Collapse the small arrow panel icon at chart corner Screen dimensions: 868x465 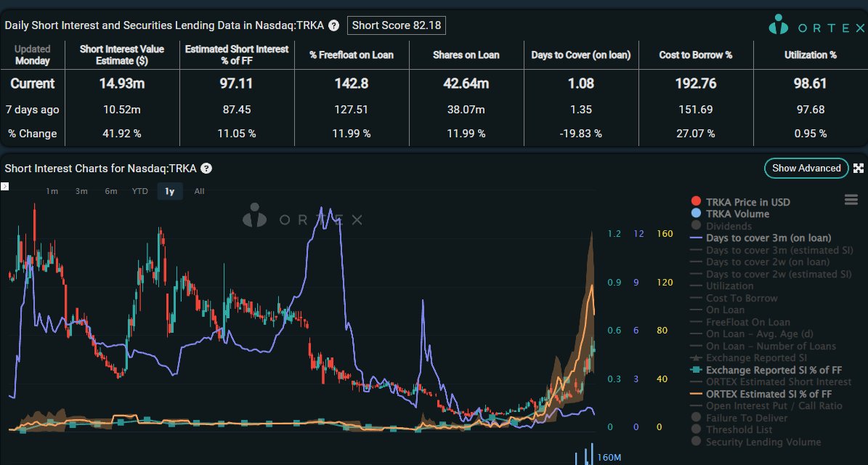4,187
